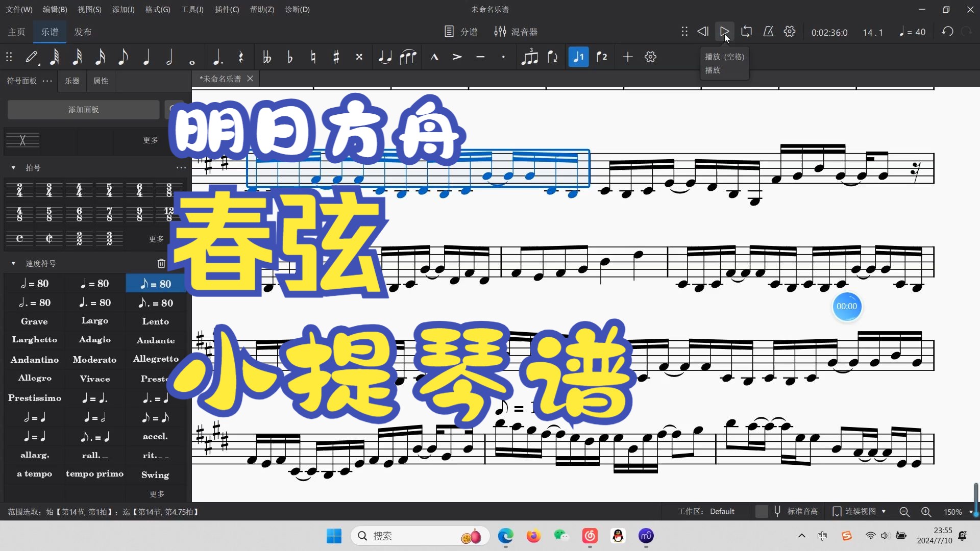
Task: Apply flat accidental
Action: click(x=290, y=57)
